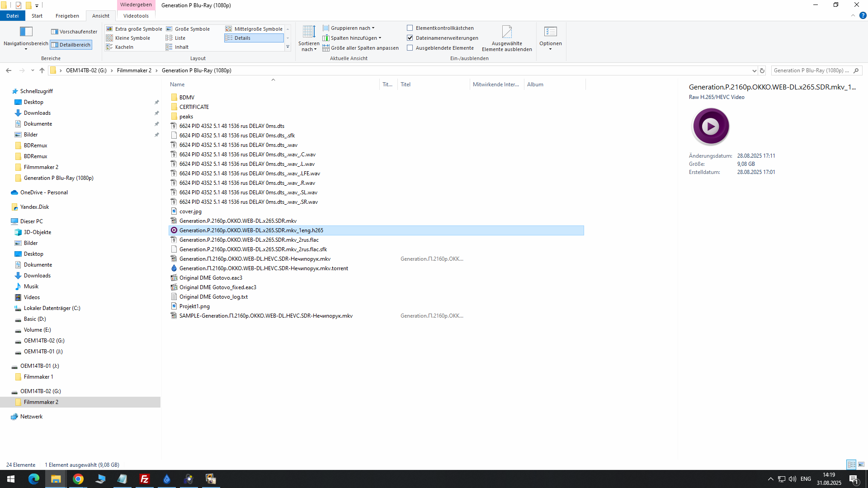Image resolution: width=868 pixels, height=488 pixels.
Task: Click the Navigationsbereich pane icon
Action: pyautogui.click(x=26, y=32)
